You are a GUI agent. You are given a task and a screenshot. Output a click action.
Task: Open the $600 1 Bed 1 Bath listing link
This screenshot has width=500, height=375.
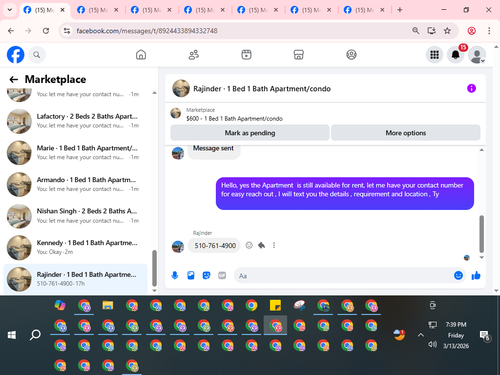[x=234, y=119]
